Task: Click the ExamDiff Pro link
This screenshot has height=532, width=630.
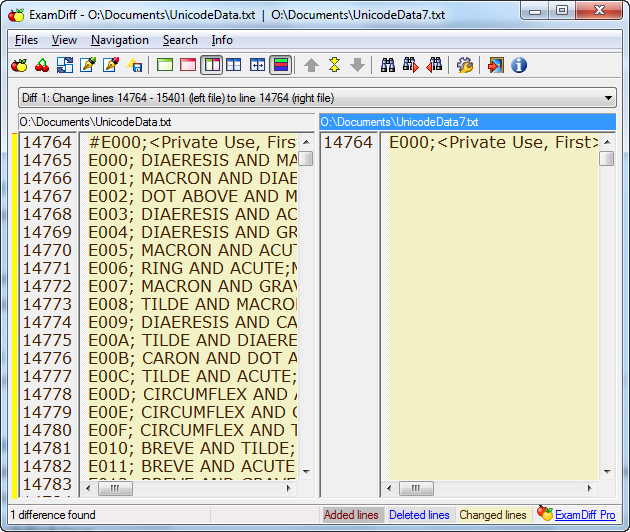Action: click(585, 515)
